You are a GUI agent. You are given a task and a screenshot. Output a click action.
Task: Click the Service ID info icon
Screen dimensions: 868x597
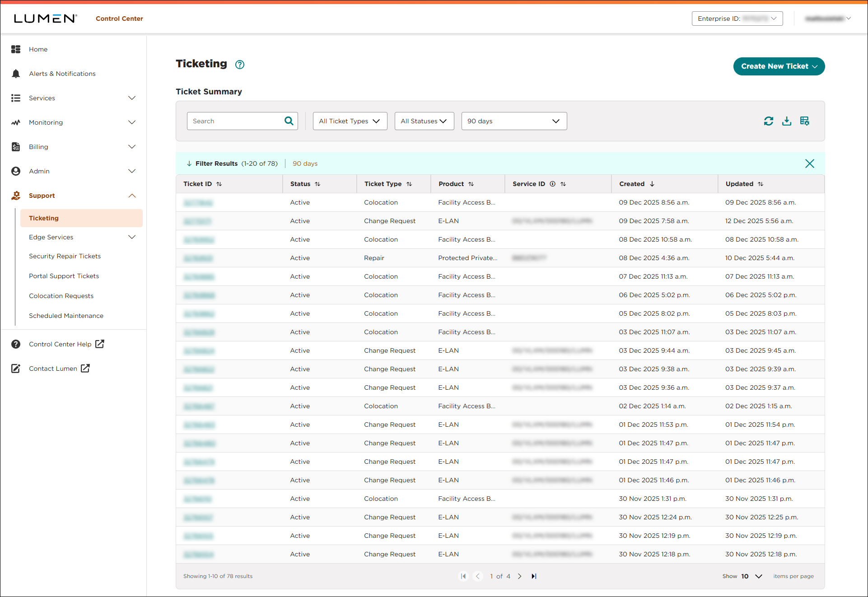pyautogui.click(x=552, y=184)
